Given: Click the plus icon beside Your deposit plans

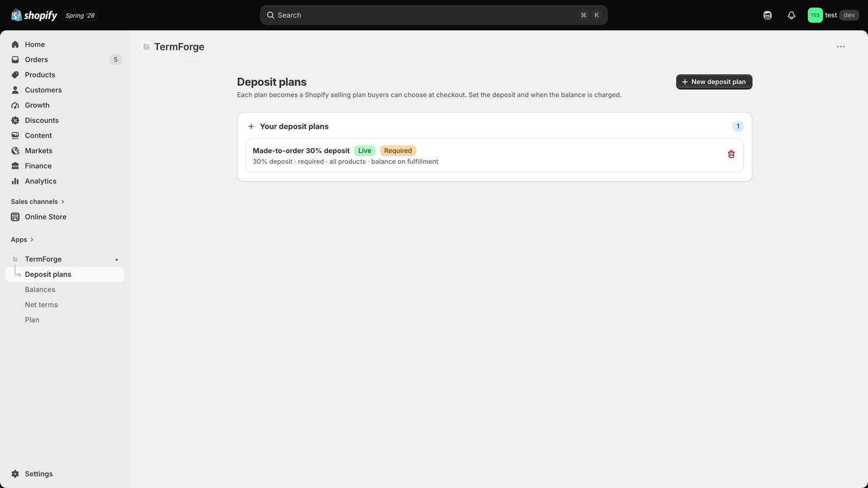Looking at the screenshot, I should pos(251,126).
